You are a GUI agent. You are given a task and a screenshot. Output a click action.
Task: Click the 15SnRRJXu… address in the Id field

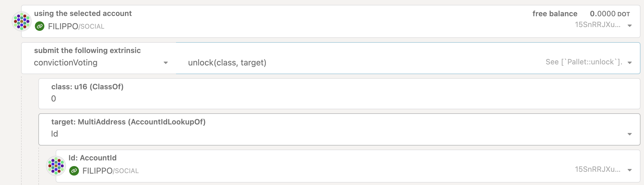[597, 170]
